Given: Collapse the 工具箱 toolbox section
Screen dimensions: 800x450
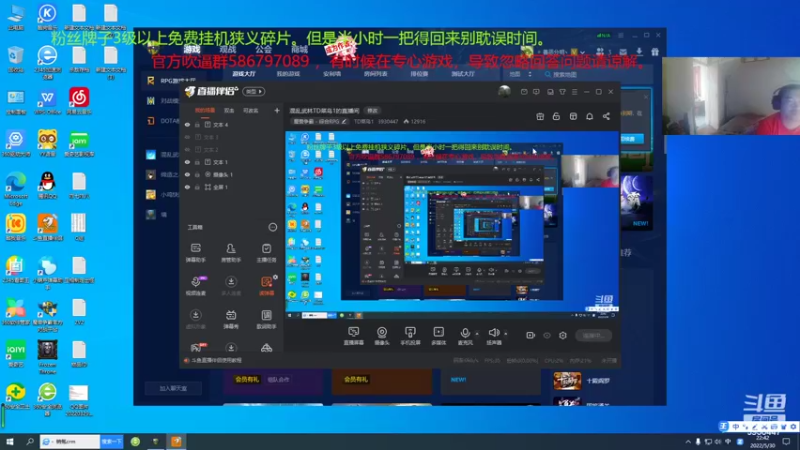Looking at the screenshot, I should pyautogui.click(x=272, y=227).
